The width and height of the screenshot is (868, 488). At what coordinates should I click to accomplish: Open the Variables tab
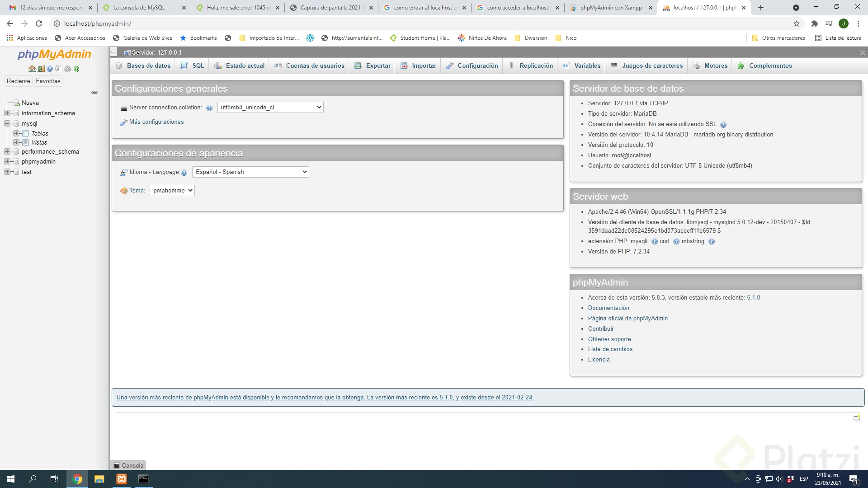click(x=582, y=66)
